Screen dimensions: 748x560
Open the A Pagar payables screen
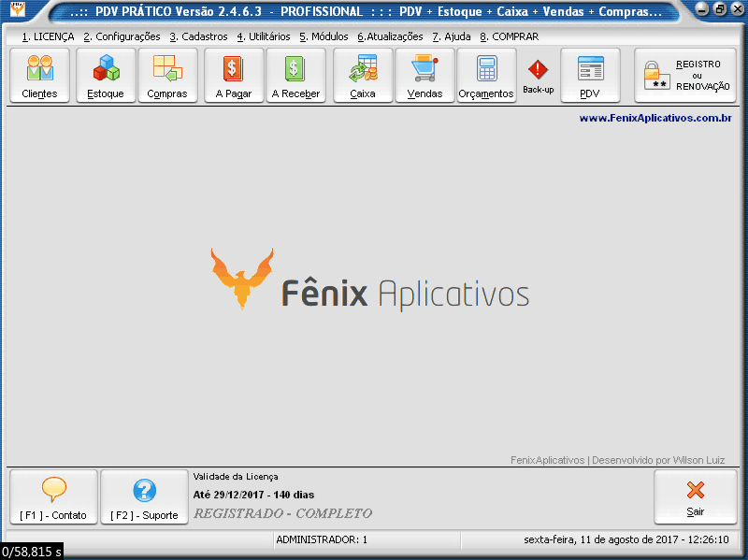[x=234, y=76]
